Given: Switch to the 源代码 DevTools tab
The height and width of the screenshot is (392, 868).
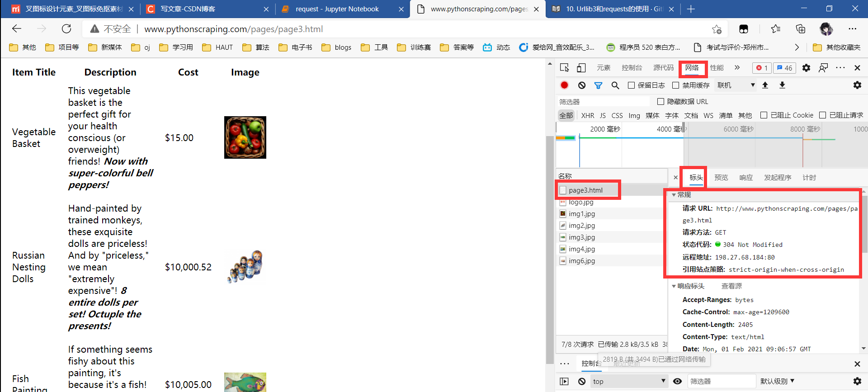Looking at the screenshot, I should (663, 68).
